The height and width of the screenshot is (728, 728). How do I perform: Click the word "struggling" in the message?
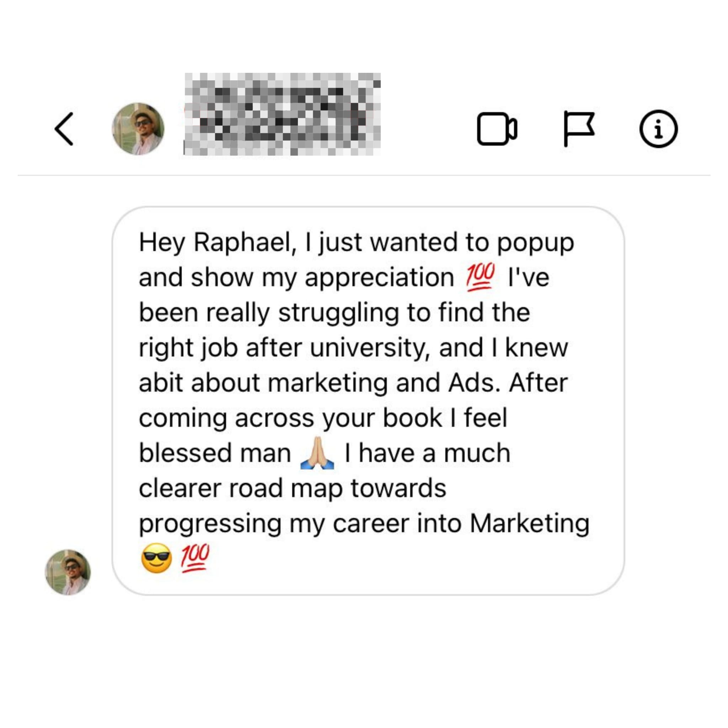pos(338,312)
